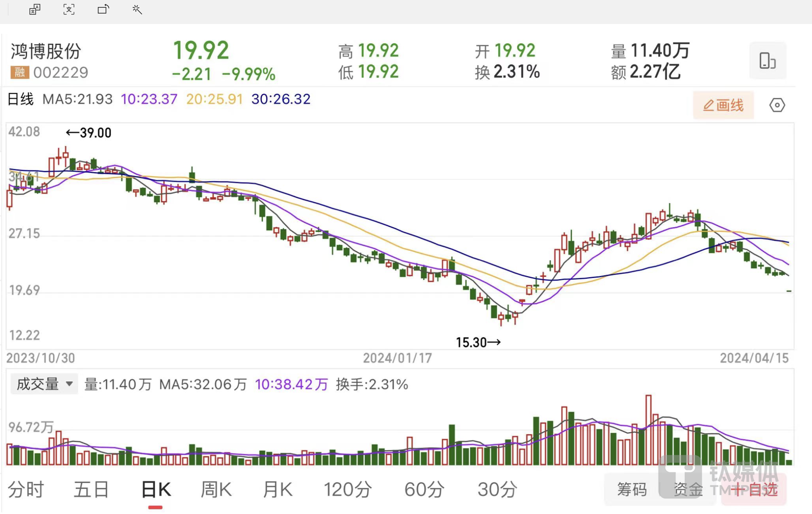812x514 pixels.
Task: Click the 资金 funds button
Action: tap(688, 489)
